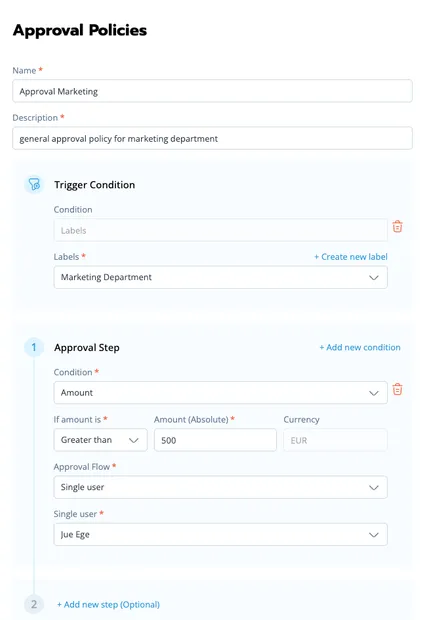Focus the Description text field
The image size is (425, 620).
(212, 138)
